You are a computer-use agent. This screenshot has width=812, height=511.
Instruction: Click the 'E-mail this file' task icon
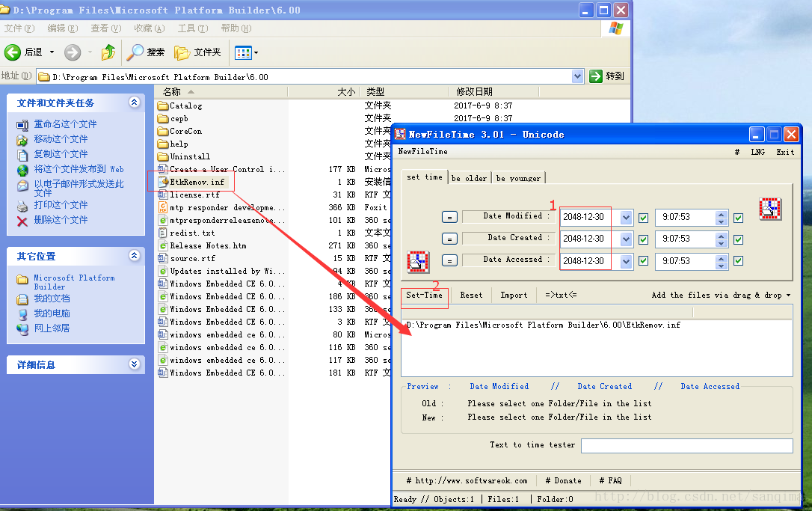click(22, 186)
